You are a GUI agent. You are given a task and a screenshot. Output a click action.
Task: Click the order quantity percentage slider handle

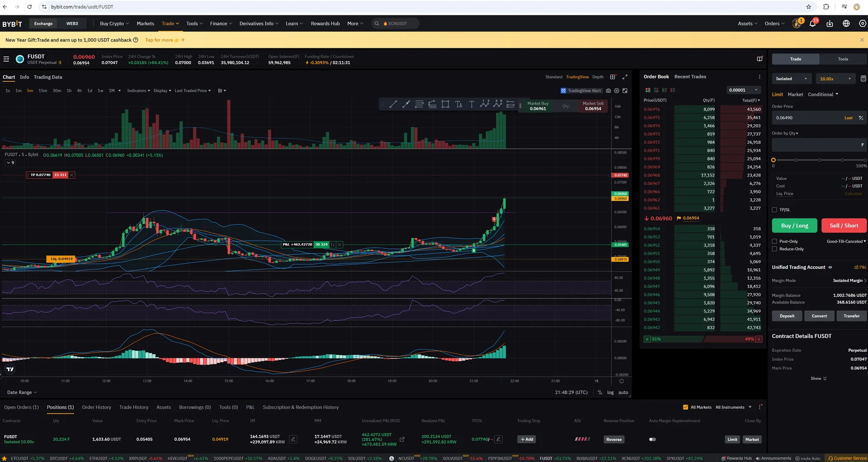tap(774, 160)
